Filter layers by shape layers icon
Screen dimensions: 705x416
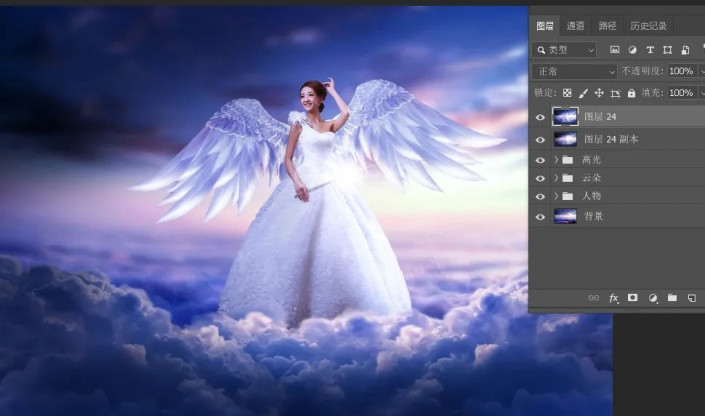coord(667,50)
